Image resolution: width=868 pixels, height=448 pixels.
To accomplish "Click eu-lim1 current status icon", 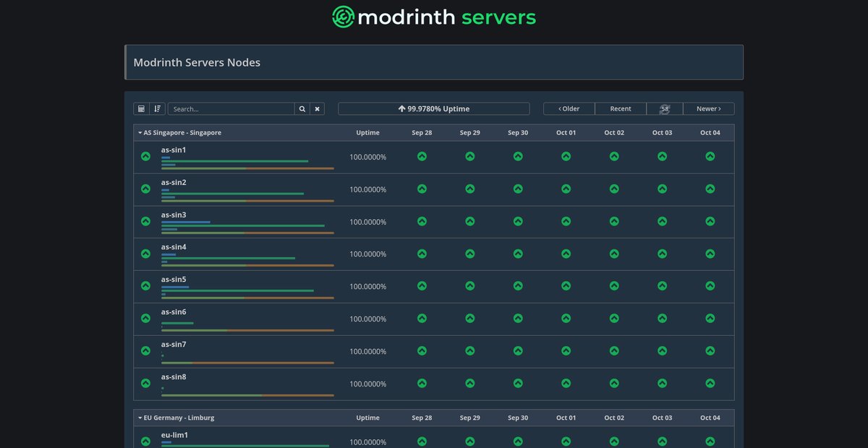I will pyautogui.click(x=145, y=441).
